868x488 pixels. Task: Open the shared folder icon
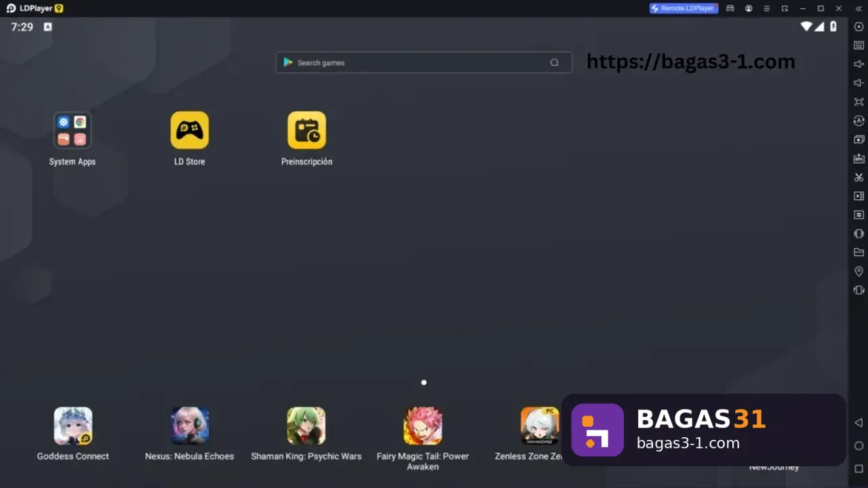tap(859, 252)
